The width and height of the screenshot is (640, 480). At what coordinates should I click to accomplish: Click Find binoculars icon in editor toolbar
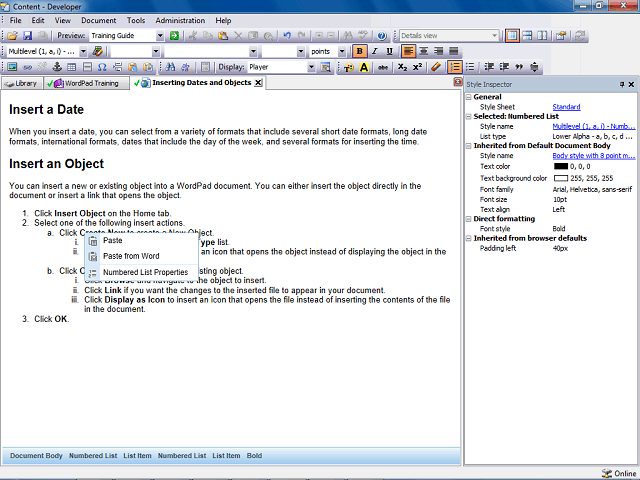(x=170, y=67)
